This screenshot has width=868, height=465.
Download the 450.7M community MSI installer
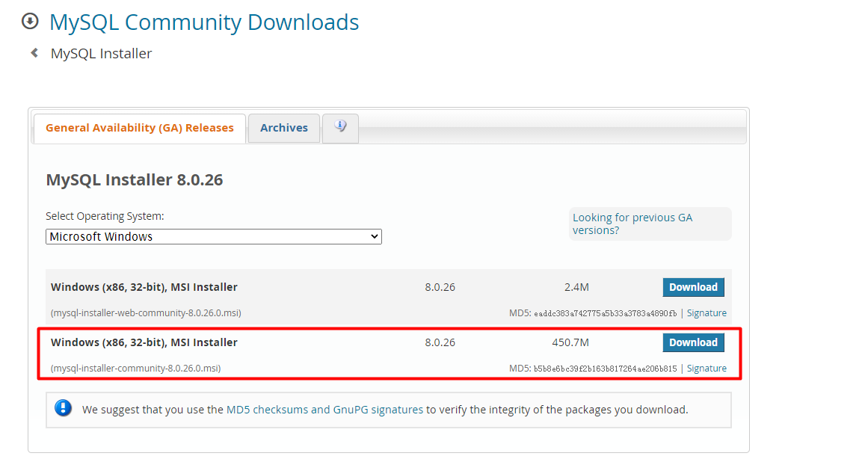(693, 342)
